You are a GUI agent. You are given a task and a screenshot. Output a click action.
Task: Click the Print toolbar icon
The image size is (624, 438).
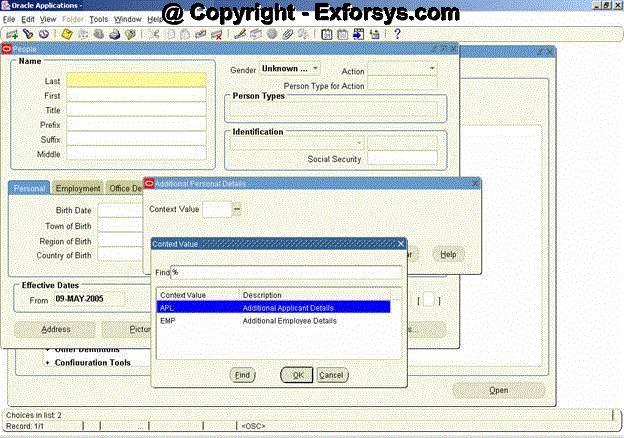115,33
